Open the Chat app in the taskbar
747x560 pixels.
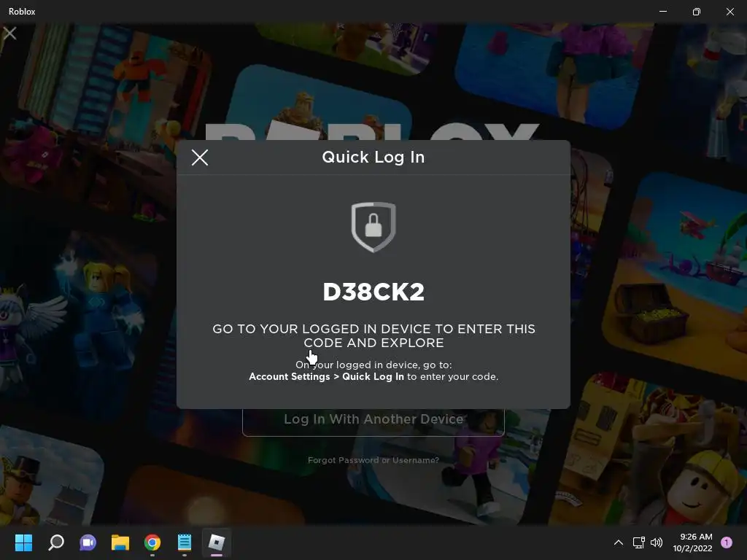pos(88,542)
